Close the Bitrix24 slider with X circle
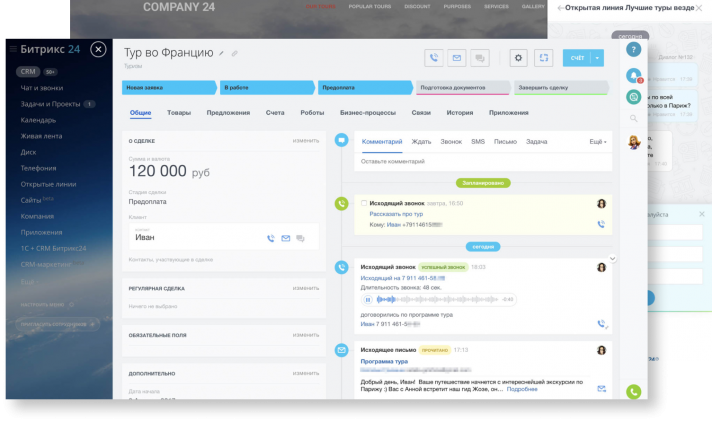 tap(98, 49)
